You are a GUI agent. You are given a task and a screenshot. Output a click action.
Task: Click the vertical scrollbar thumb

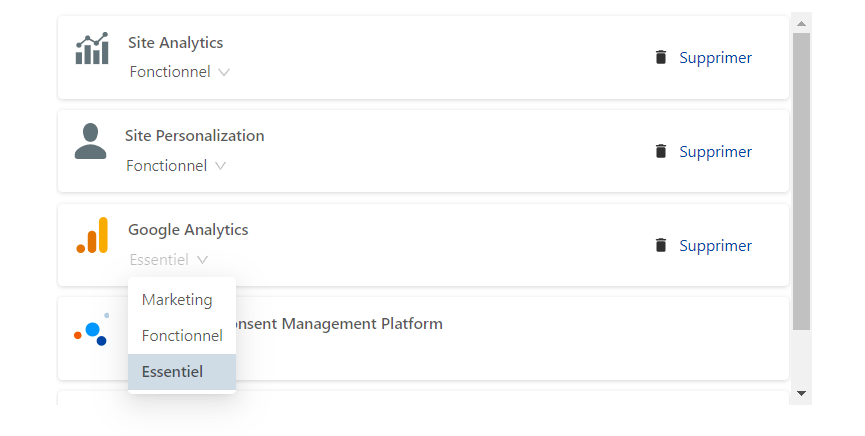802,182
